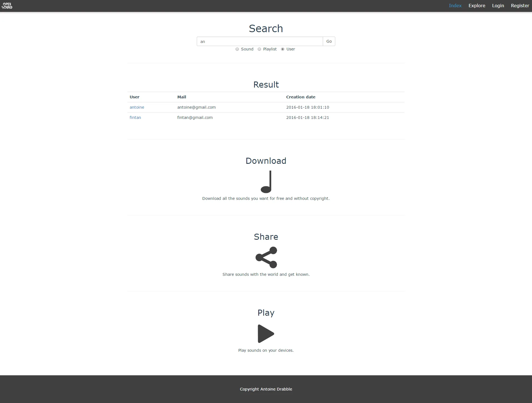The width and height of the screenshot is (532, 403).
Task: Click the Copyright Antoine Drabble footer text
Action: (266, 389)
